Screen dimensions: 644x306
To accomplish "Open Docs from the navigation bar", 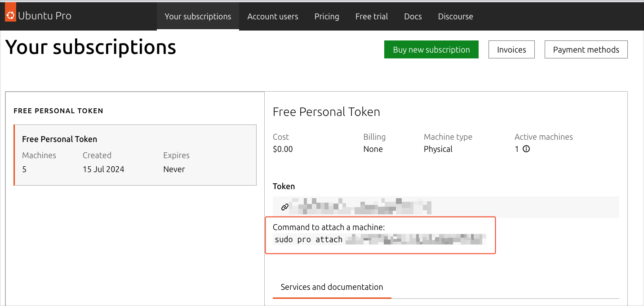I will click(413, 17).
